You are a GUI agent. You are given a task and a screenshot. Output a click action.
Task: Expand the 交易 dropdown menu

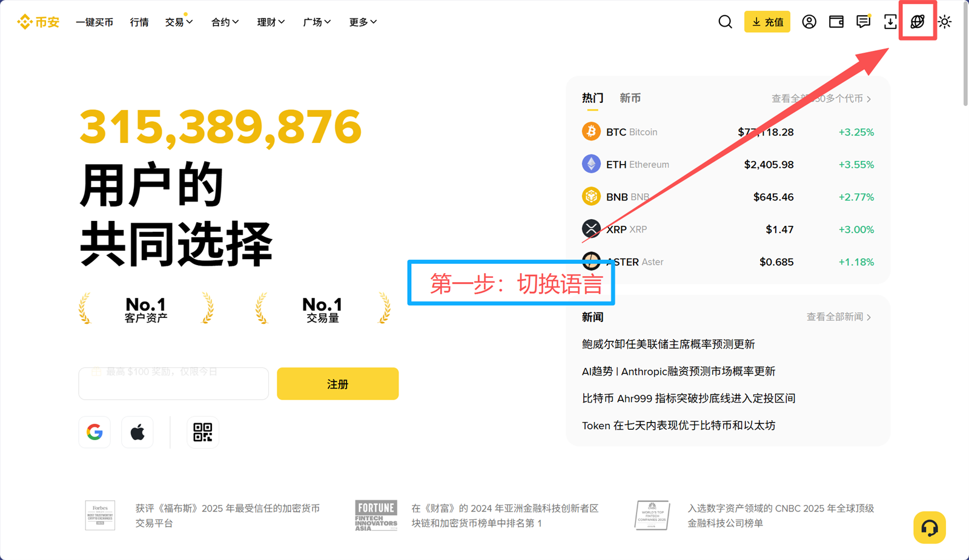179,22
